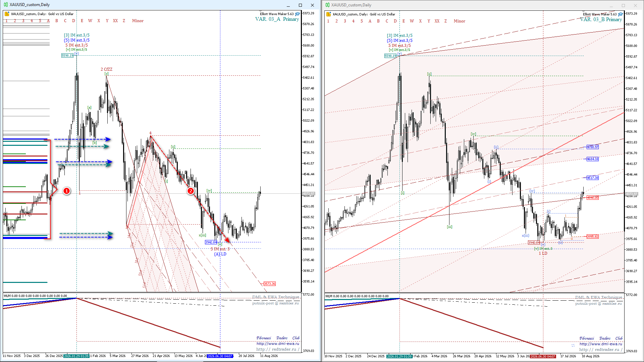
Task: Choose wave label E in the VAR. 03_A chart
Action: pyautogui.click(x=82, y=21)
